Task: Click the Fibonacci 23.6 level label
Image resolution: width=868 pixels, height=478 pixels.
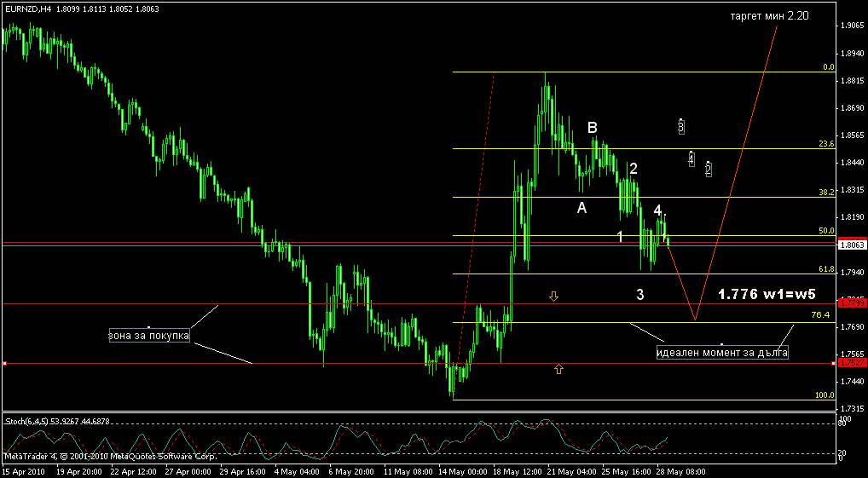Action: click(826, 144)
